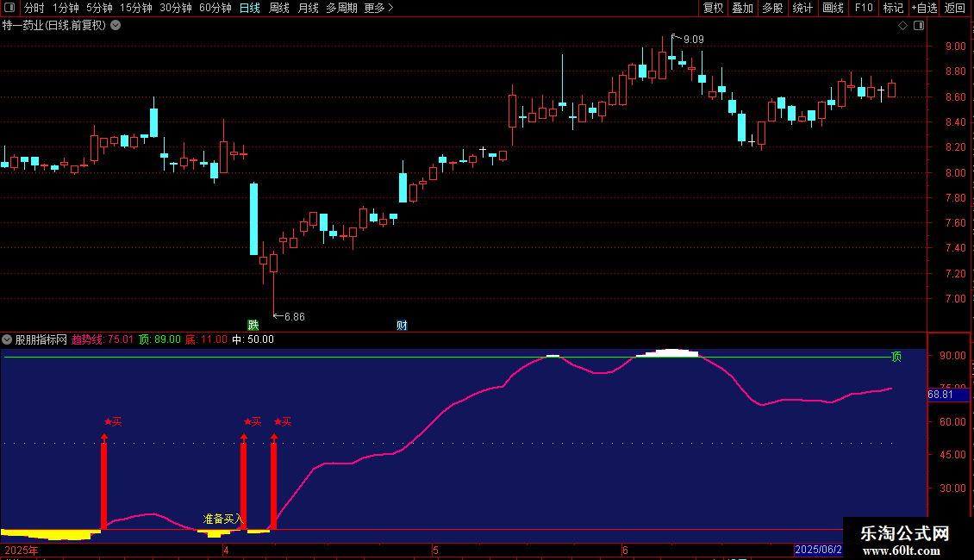Click the 9.09 high price label
Image resolution: width=974 pixels, height=560 pixels.
[693, 40]
